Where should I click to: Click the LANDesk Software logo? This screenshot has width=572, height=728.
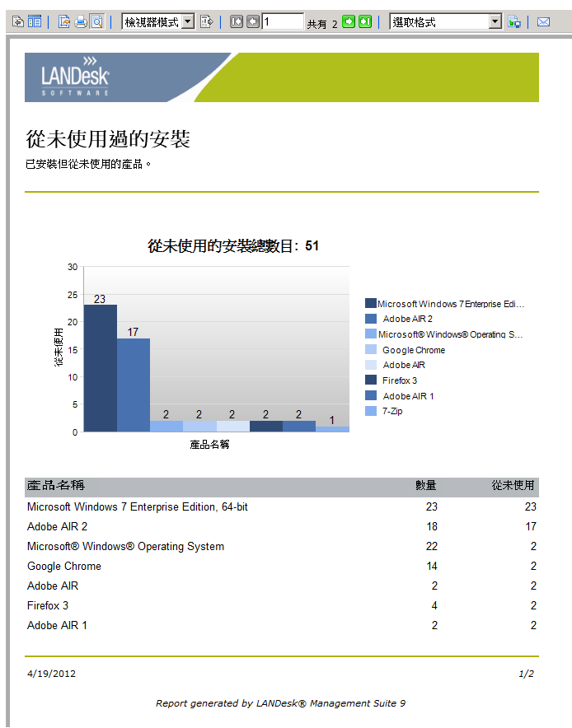[75, 77]
